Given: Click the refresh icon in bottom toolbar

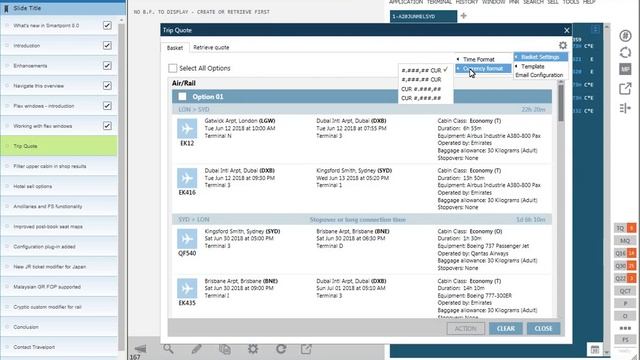Looking at the screenshot, I should click(281, 349).
